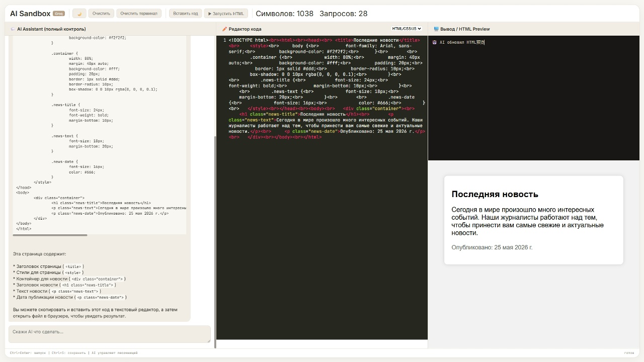Click the готов status at the footer

[x=629, y=353]
